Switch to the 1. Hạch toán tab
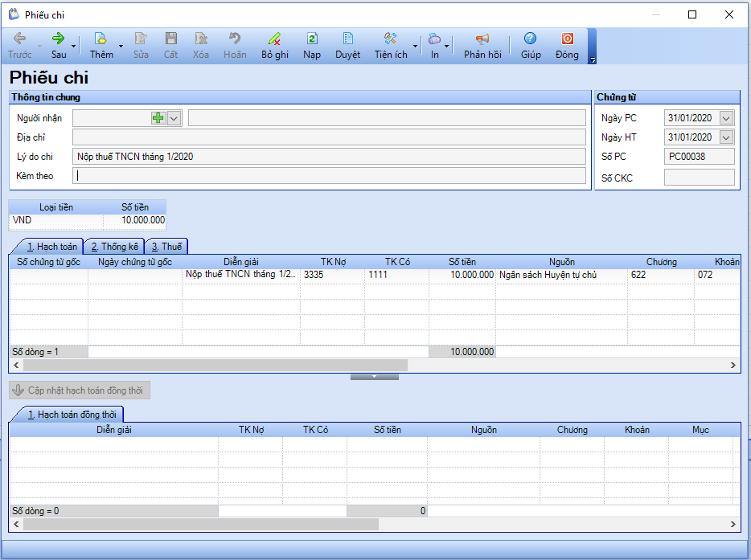 [51, 247]
